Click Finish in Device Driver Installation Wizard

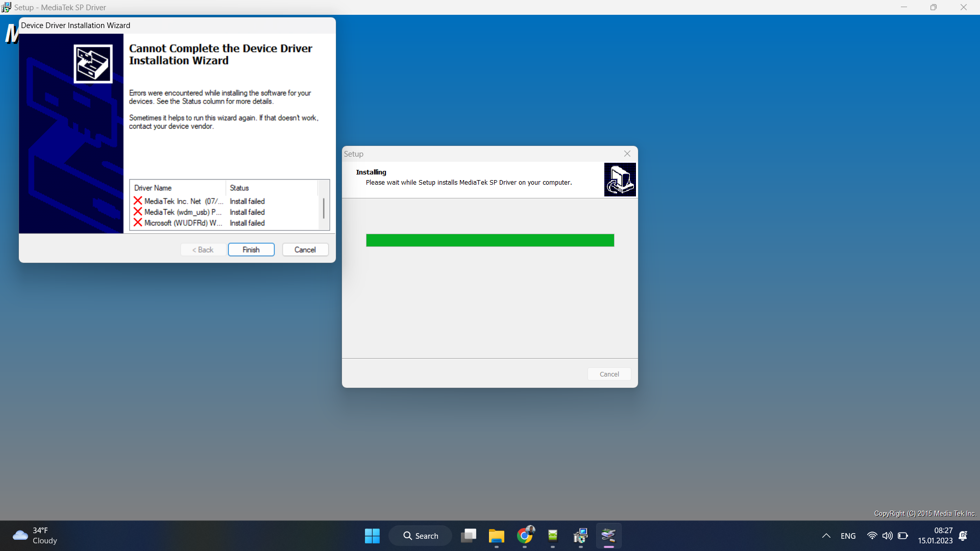click(251, 249)
